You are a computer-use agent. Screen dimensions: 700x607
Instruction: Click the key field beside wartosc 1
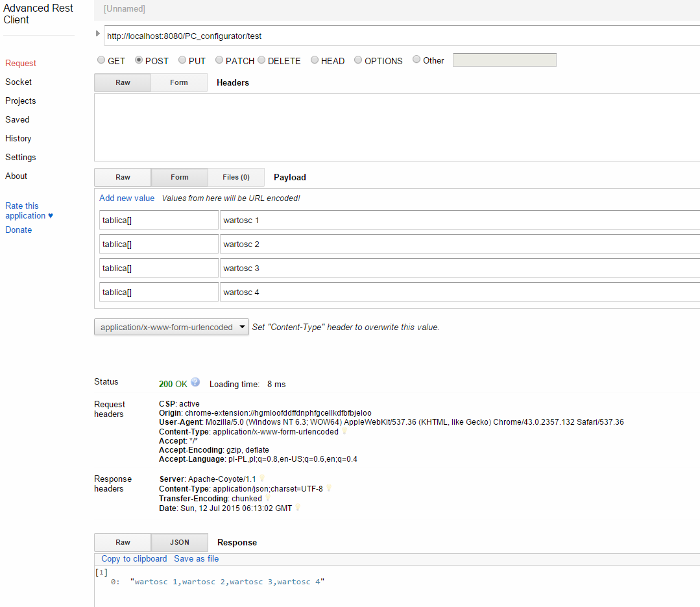pyautogui.click(x=158, y=220)
